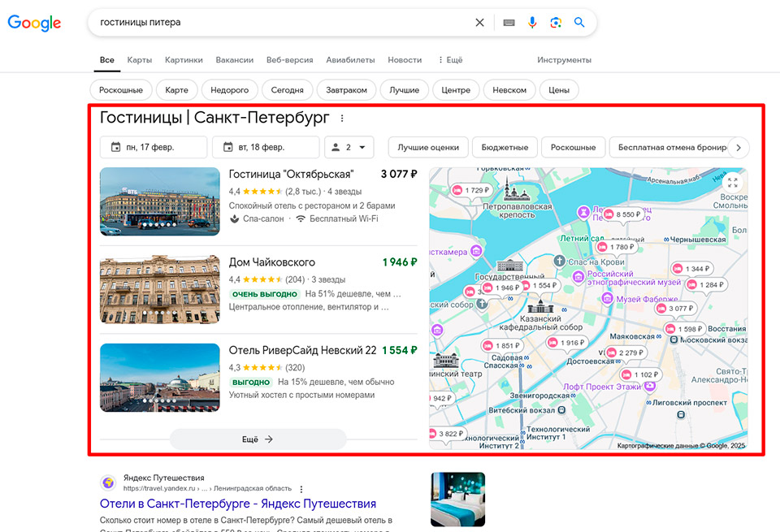Apply the Невском search refinement chip
Viewport: 780px width, 532px height.
pyautogui.click(x=509, y=90)
